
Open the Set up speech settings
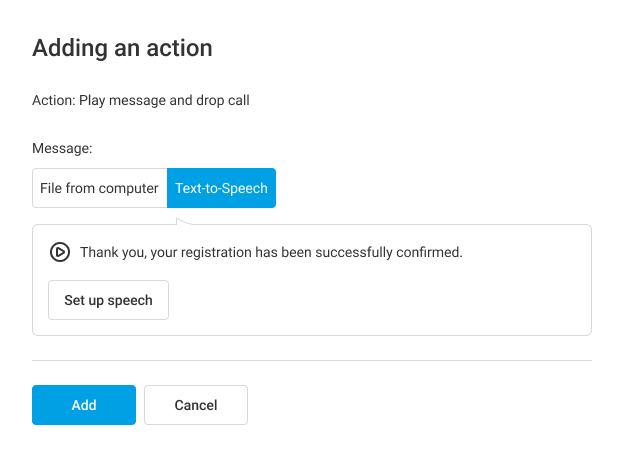click(108, 300)
